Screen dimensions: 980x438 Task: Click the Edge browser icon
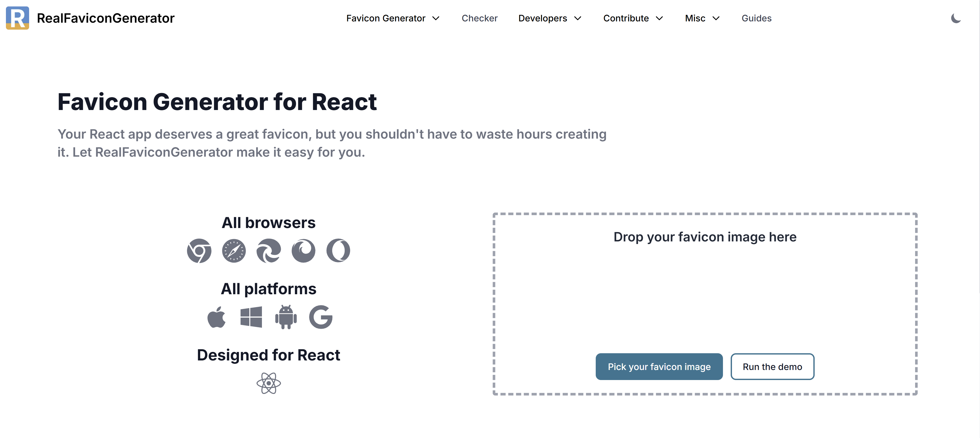[269, 251]
